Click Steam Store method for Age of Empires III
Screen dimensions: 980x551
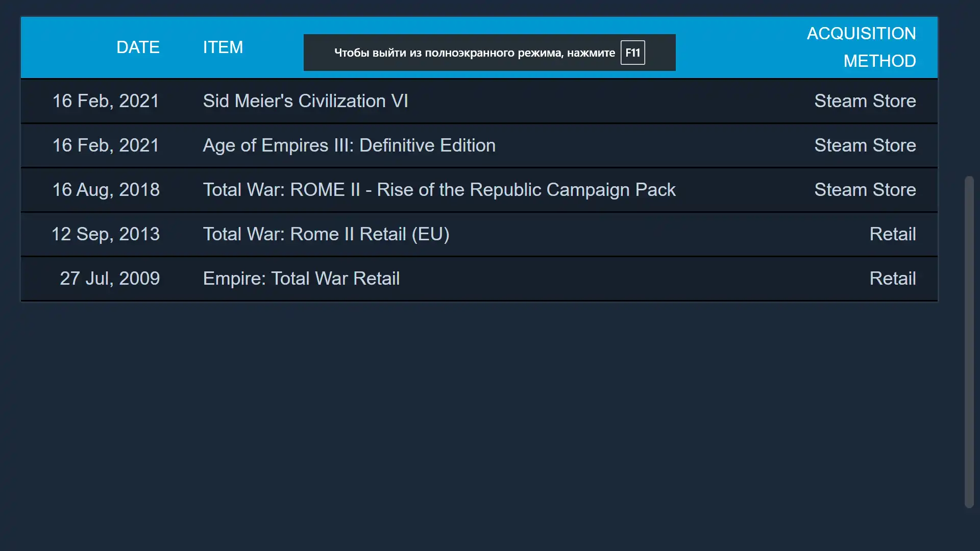click(x=865, y=145)
